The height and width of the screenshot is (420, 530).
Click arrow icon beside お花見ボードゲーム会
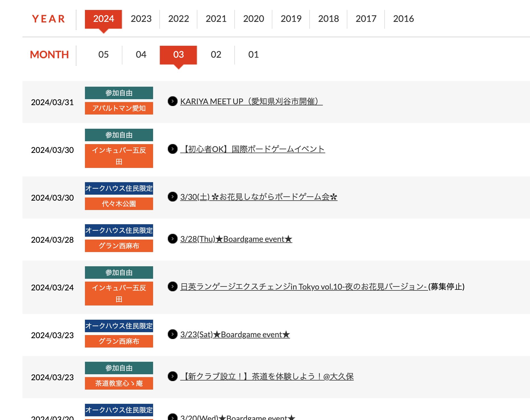click(x=172, y=197)
